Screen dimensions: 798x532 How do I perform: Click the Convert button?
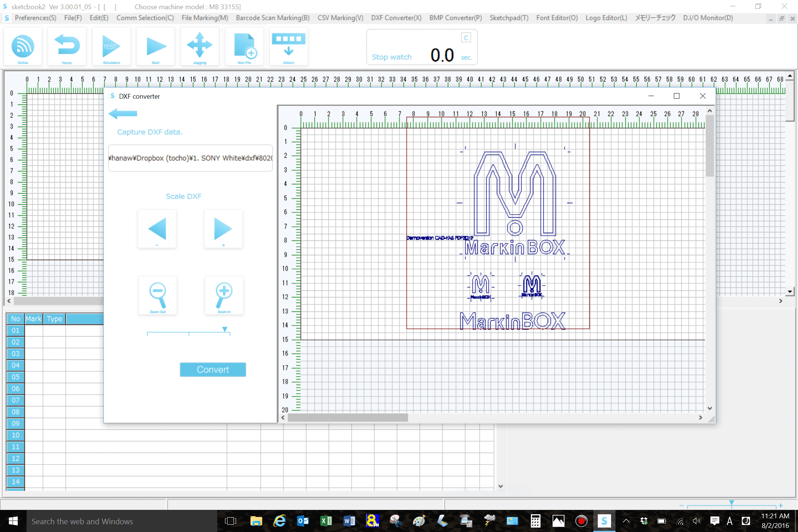click(x=213, y=369)
